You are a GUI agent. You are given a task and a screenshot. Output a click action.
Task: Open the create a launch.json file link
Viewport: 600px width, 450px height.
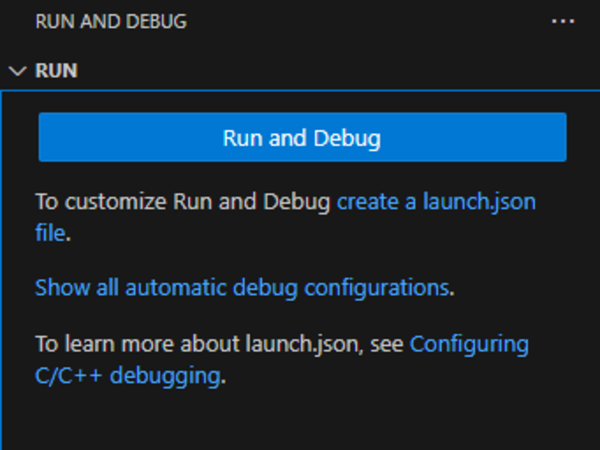click(x=436, y=202)
